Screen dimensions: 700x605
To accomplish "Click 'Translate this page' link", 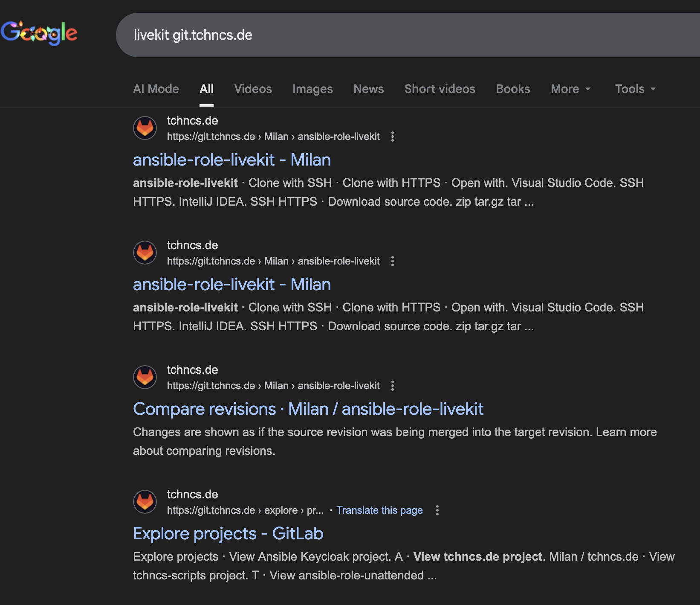I will coord(379,510).
